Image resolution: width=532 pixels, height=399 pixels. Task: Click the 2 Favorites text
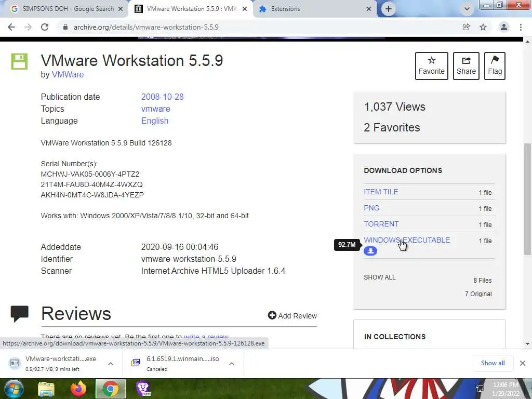[392, 128]
